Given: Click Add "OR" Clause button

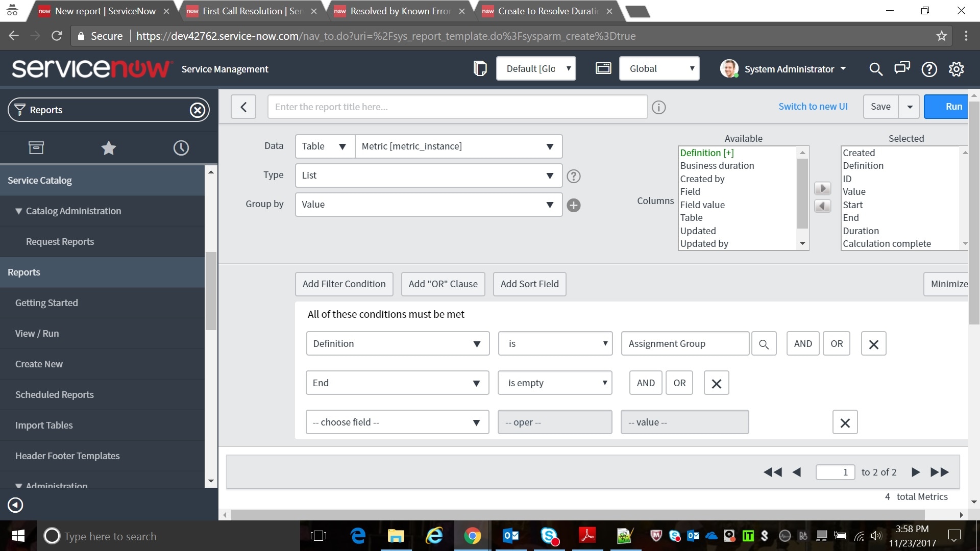Looking at the screenshot, I should [x=443, y=284].
